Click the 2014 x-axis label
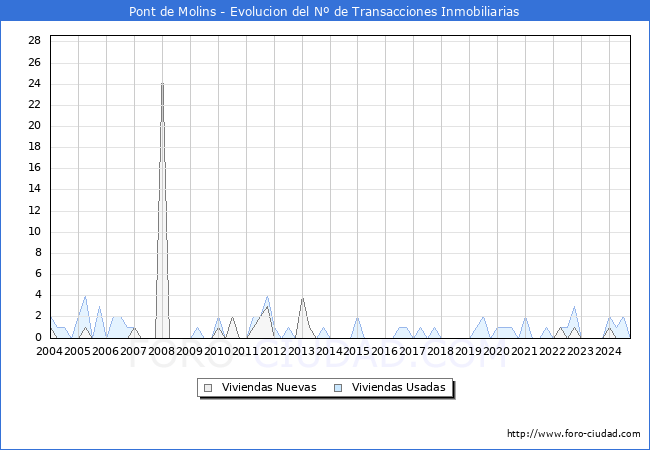This screenshot has height=450, width=650. (x=329, y=351)
